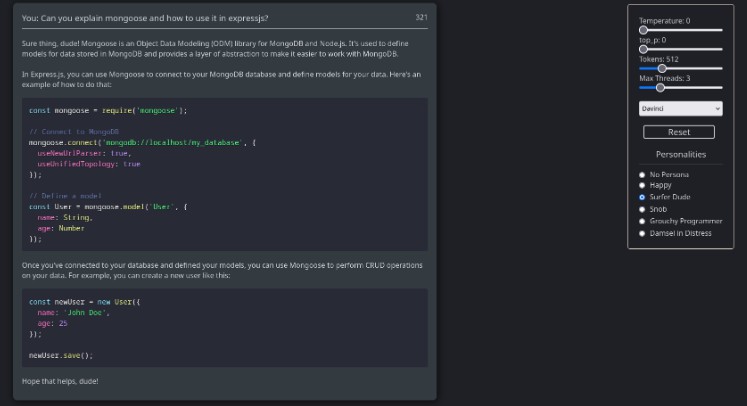The width and height of the screenshot is (747, 406).
Task: Click the question text about mongoose
Action: (x=144, y=18)
